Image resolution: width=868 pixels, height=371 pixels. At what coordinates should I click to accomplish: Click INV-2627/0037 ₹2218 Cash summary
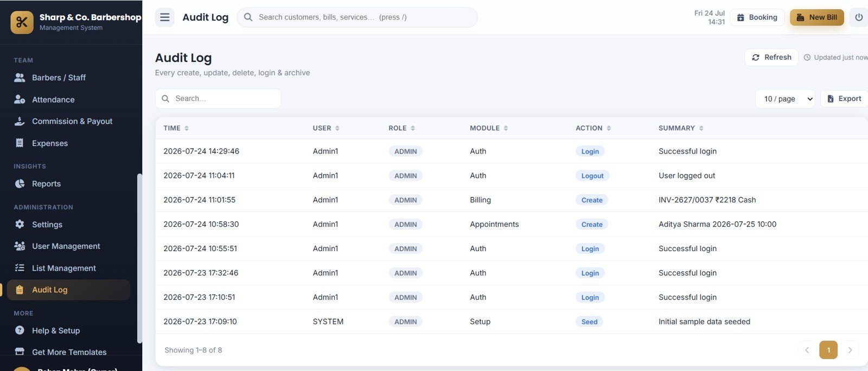(707, 200)
